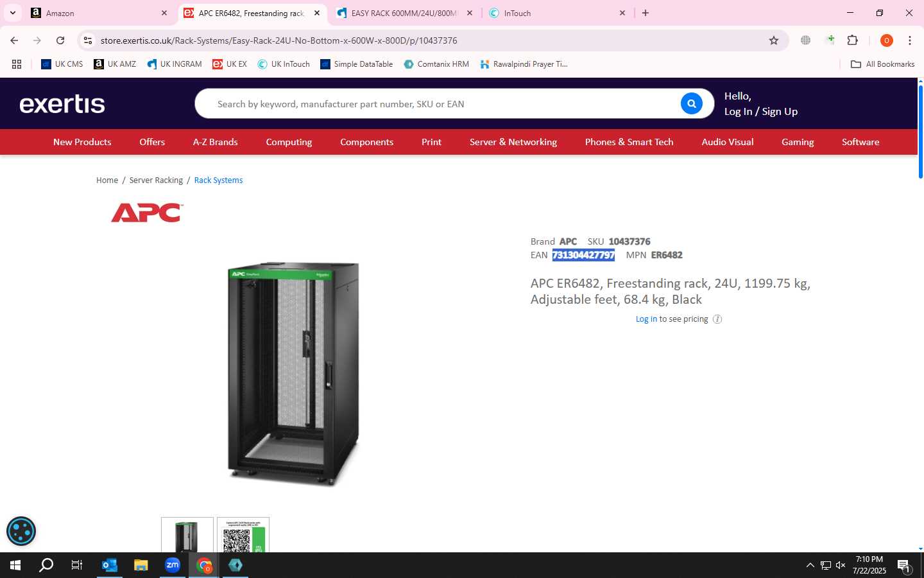
Task: Click the muted volume icon
Action: (x=841, y=565)
